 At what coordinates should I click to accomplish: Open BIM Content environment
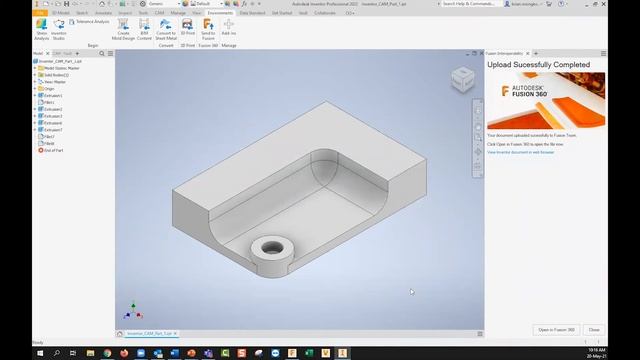(x=144, y=29)
